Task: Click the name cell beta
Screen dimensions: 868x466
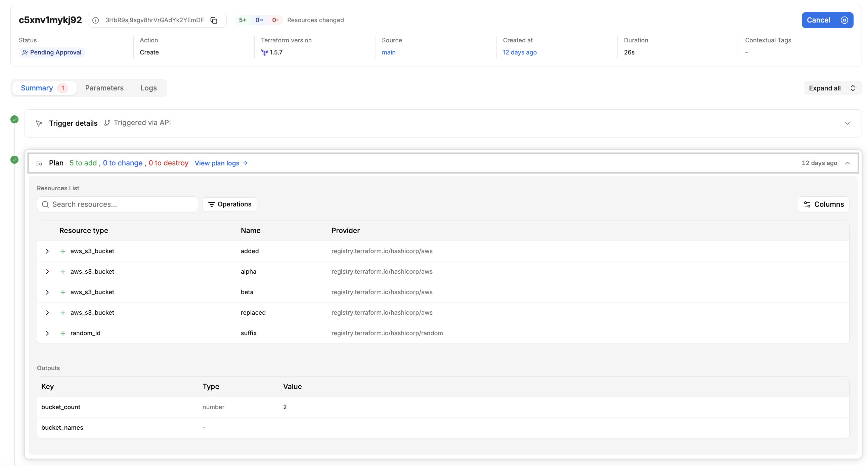Action: (247, 293)
